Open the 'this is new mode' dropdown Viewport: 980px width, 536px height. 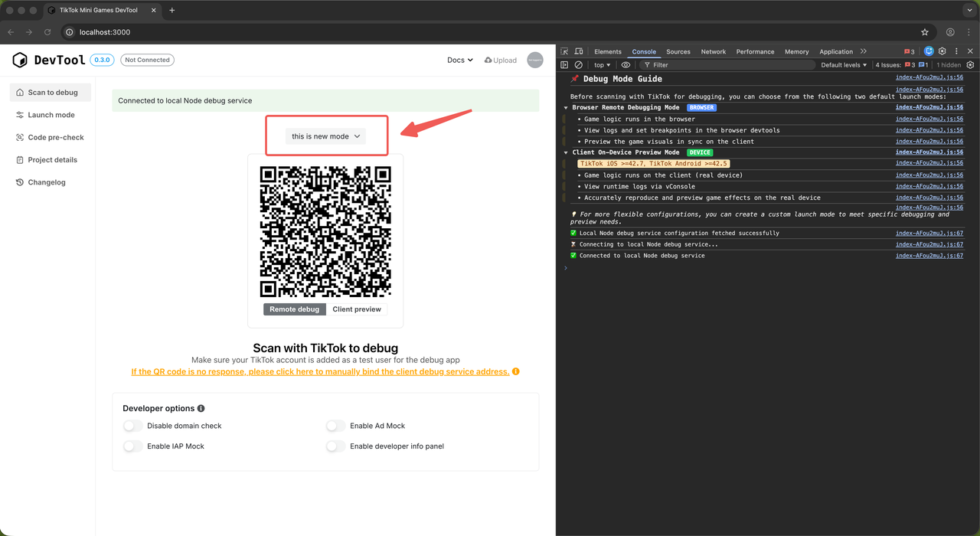pos(326,136)
